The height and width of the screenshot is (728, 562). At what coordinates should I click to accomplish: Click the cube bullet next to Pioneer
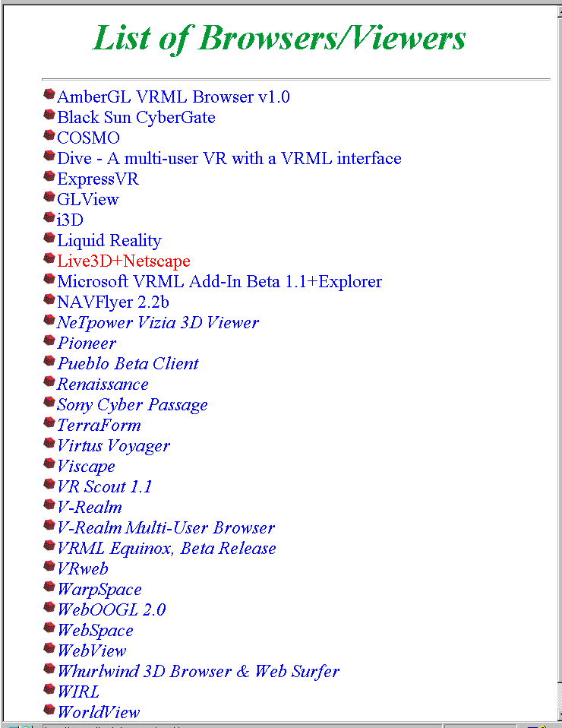pos(49,340)
